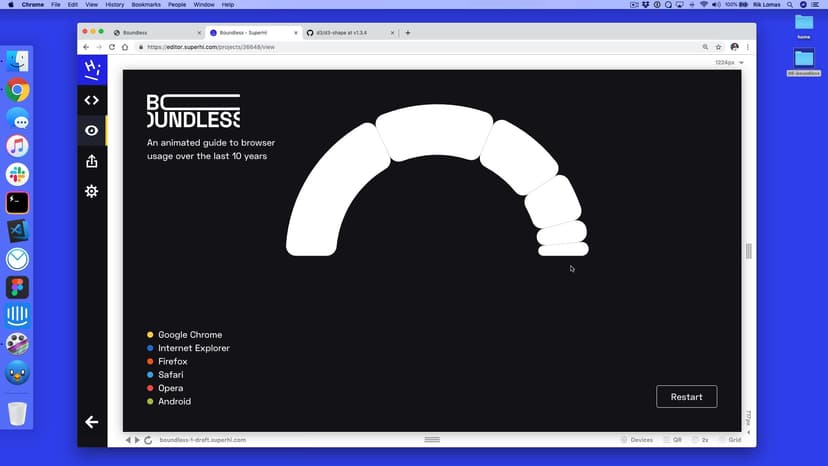Click the back arrow at sidebar bottom
Screen dimensions: 828x466
point(91,422)
